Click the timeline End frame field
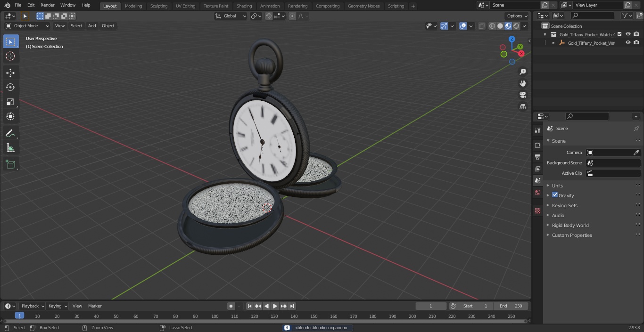 pyautogui.click(x=511, y=306)
